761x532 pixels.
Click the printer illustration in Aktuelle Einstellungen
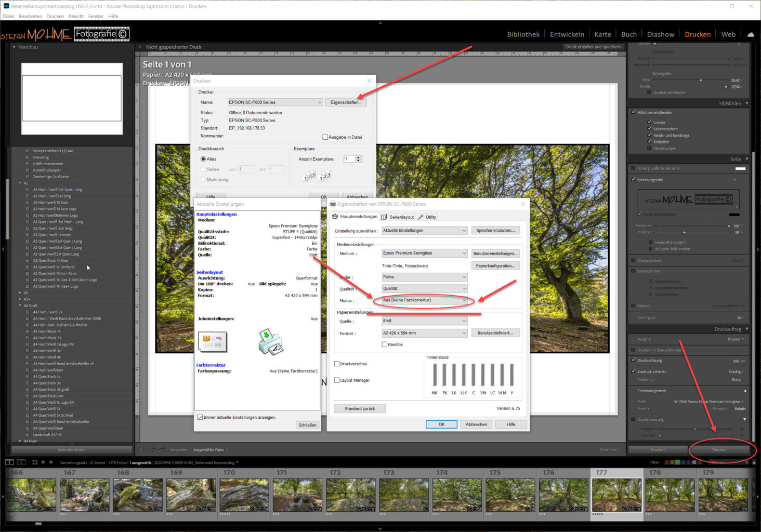tap(270, 342)
